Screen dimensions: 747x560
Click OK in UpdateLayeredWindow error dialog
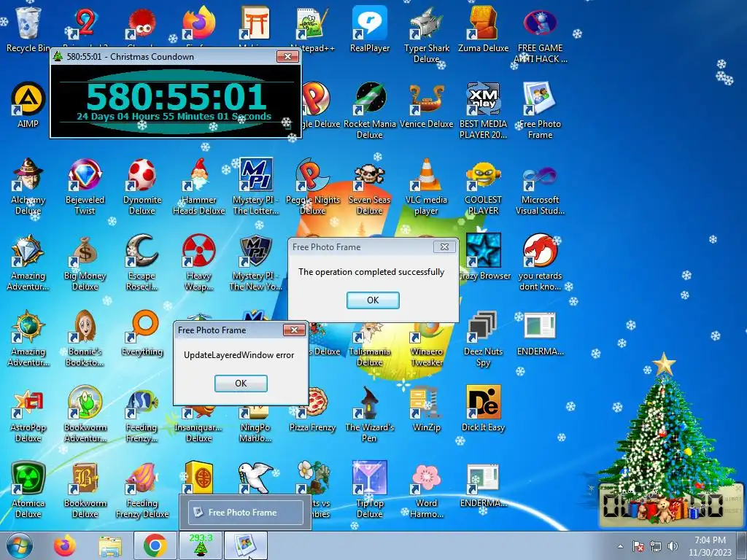tap(241, 384)
